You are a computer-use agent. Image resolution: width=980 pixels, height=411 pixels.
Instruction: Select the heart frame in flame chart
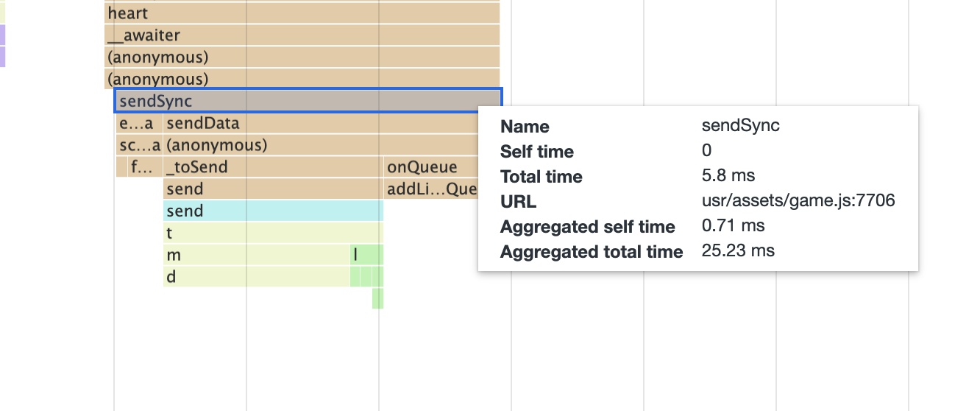(302, 13)
